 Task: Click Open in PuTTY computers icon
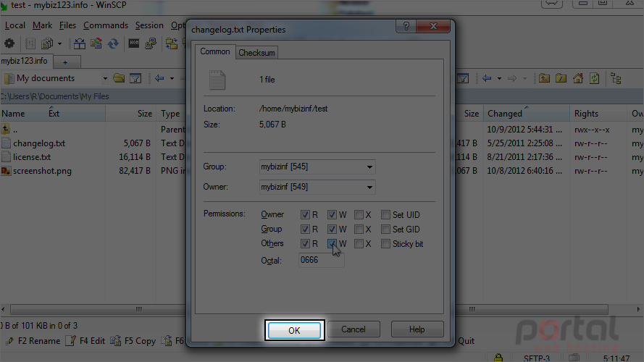coord(151,43)
